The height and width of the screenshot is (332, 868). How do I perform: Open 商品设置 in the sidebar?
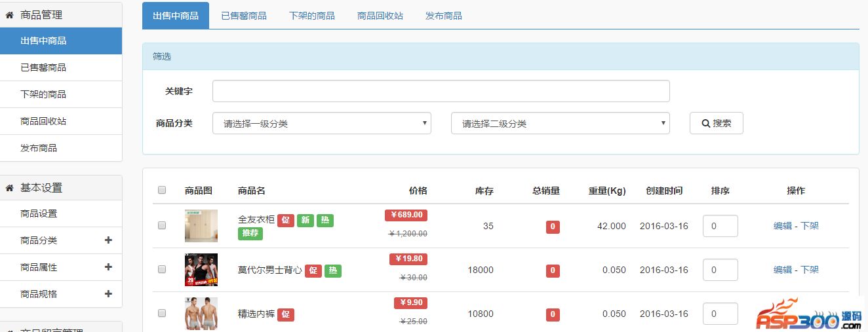(61, 213)
